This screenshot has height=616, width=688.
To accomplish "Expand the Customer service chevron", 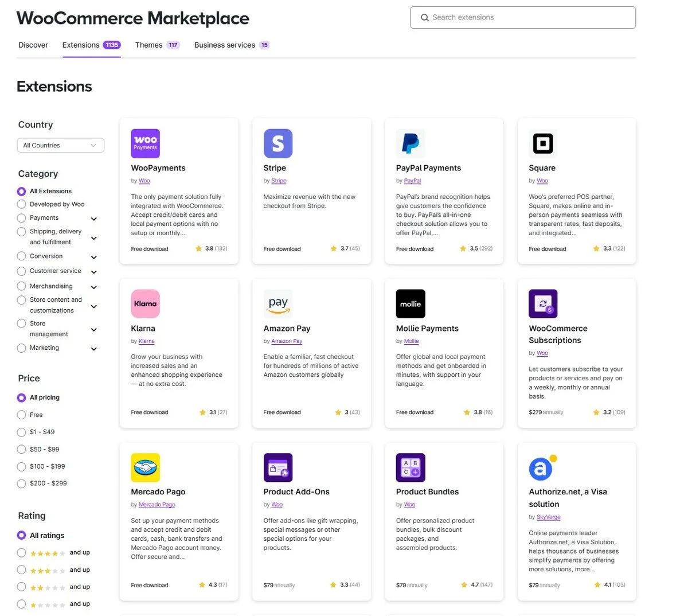I will click(94, 272).
